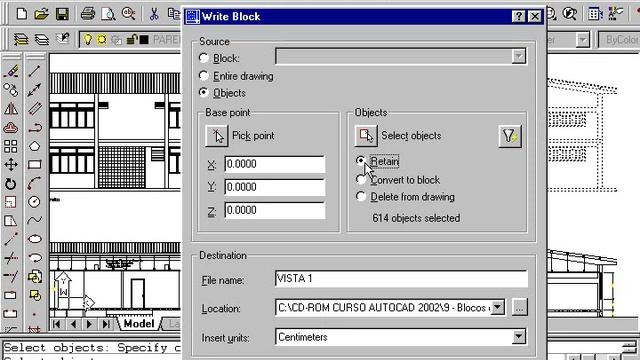This screenshot has height=360, width=640.
Task: Click the browse ellipsis button beside Location
Action: coord(519,307)
